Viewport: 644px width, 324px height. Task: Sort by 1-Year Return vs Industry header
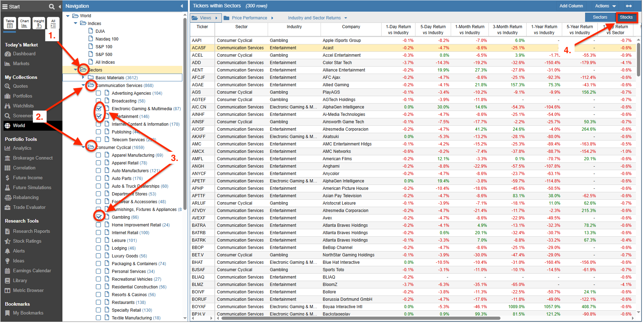click(544, 30)
